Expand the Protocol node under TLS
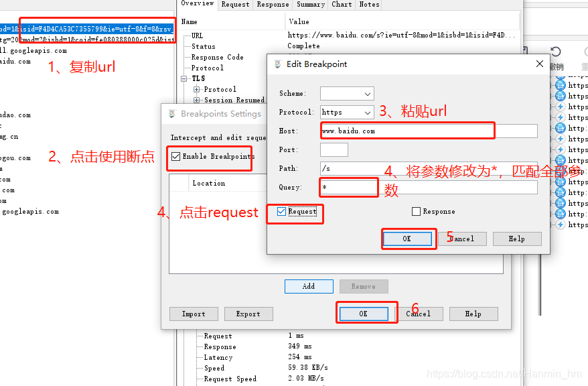 pyautogui.click(x=196, y=89)
